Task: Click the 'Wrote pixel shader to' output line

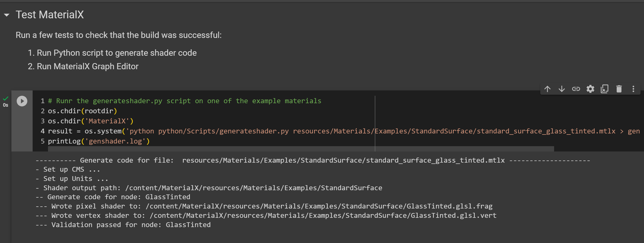Action: pos(264,206)
